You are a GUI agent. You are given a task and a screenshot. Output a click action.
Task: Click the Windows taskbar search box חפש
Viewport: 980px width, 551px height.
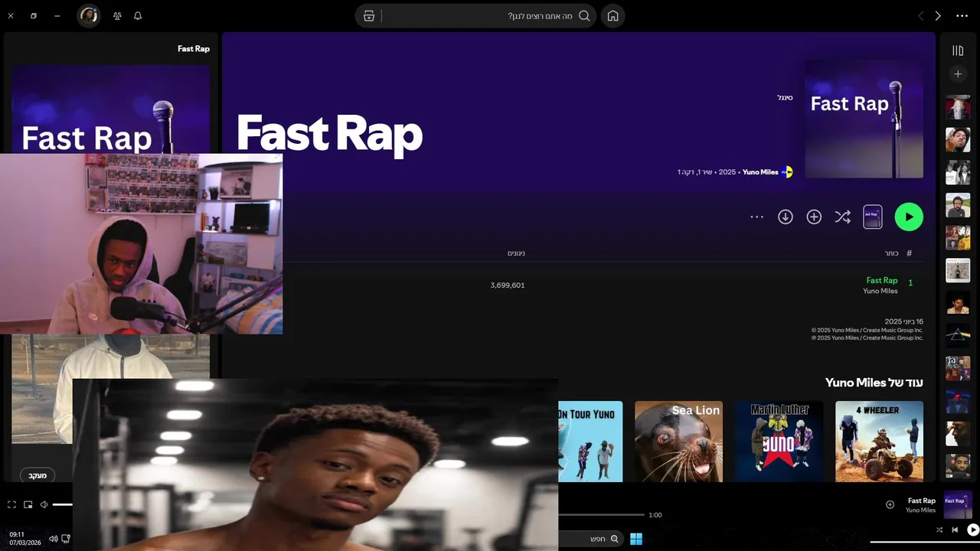(590, 539)
